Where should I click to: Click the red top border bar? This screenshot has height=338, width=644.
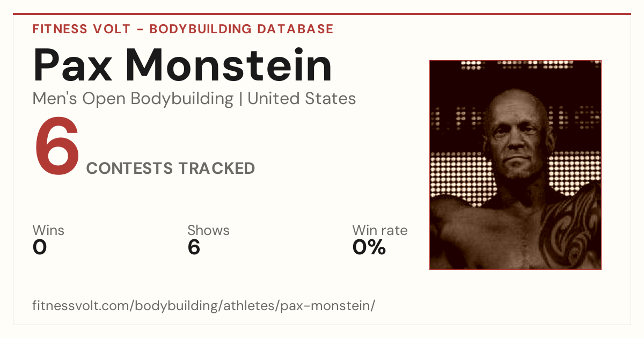(322, 14)
